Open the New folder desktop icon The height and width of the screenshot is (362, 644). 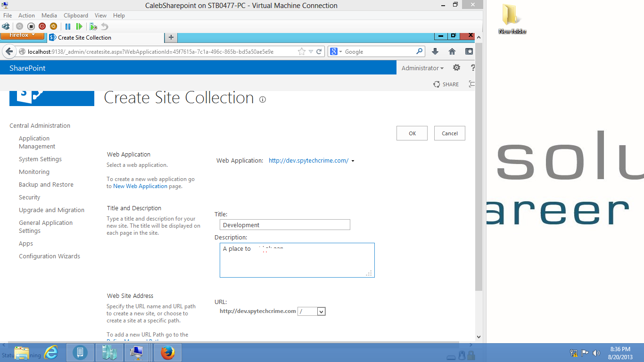coord(512,19)
